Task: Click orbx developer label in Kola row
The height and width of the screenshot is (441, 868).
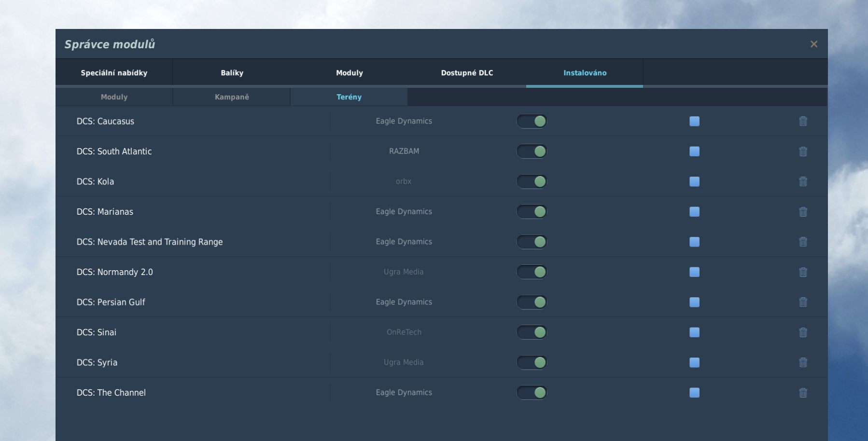Action: pyautogui.click(x=404, y=181)
